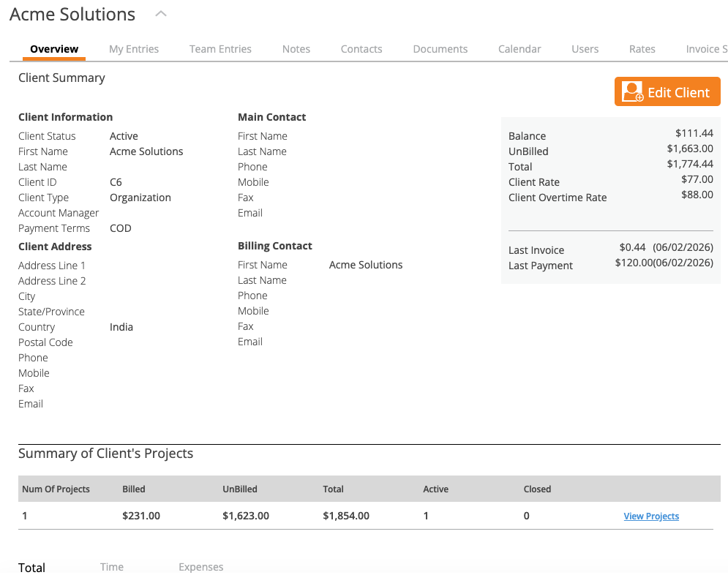The height and width of the screenshot is (575, 728).
Task: Click the Balance value $111.44
Action: (x=694, y=133)
